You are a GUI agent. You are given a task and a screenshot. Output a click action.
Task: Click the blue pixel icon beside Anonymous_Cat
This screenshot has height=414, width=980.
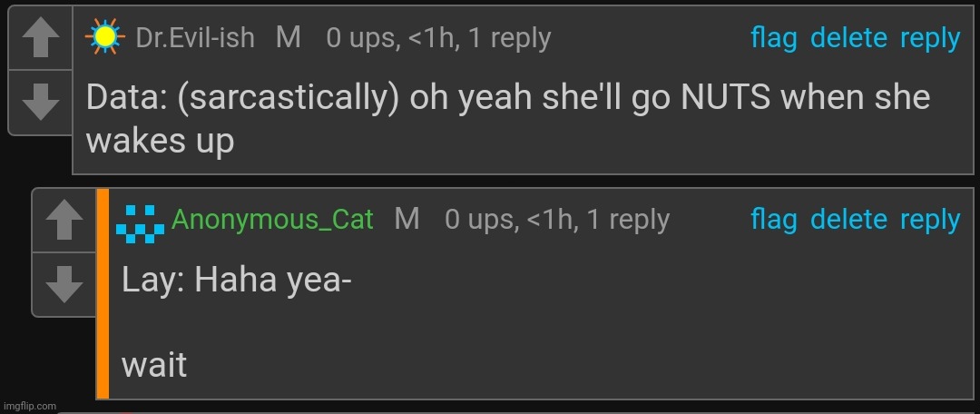[141, 222]
